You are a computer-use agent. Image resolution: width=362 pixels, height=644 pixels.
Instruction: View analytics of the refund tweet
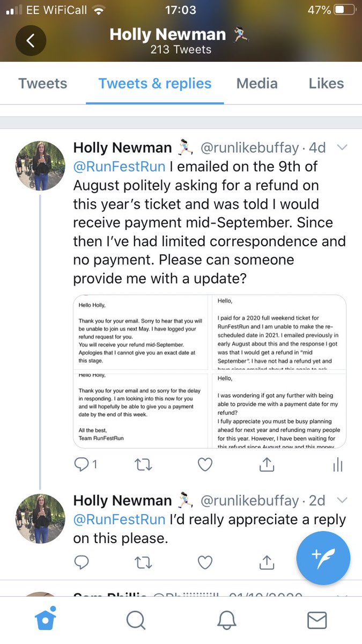click(337, 465)
